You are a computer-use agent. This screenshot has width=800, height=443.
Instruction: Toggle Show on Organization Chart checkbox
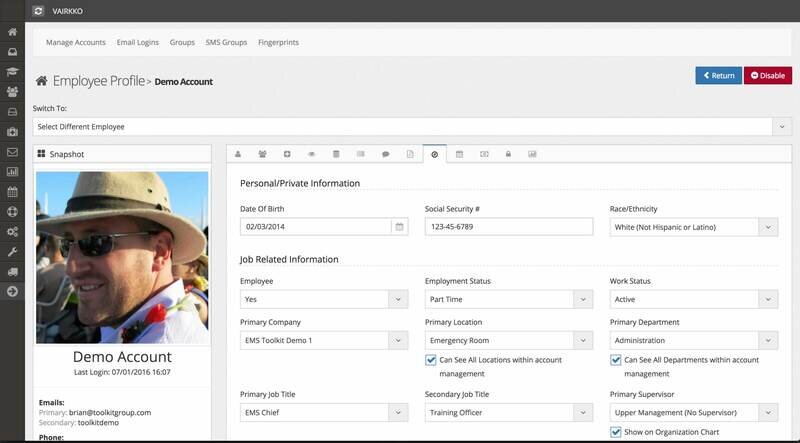point(616,432)
